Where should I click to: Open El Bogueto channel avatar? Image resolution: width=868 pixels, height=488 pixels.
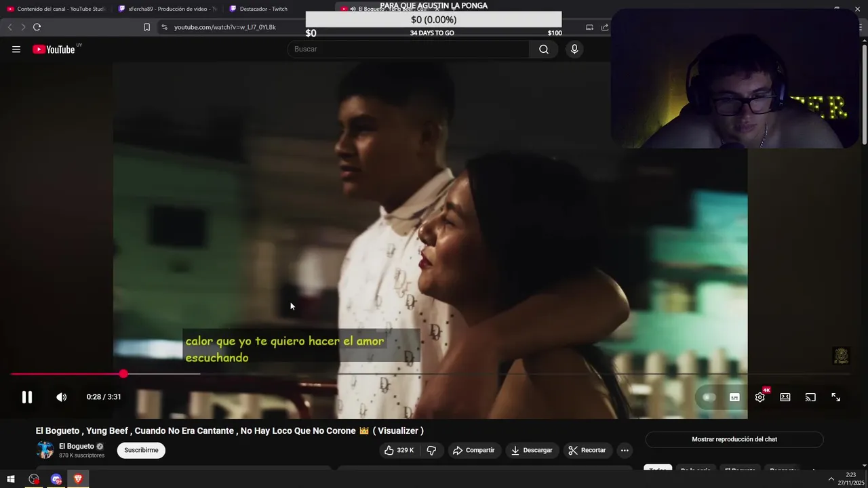point(45,450)
